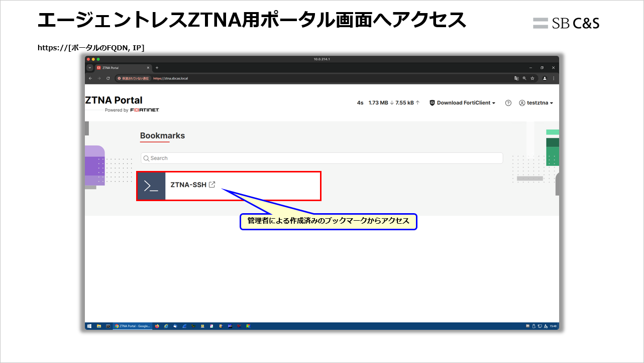Open a new browser tab with plus
This screenshot has width=644, height=363.
pyautogui.click(x=157, y=67)
